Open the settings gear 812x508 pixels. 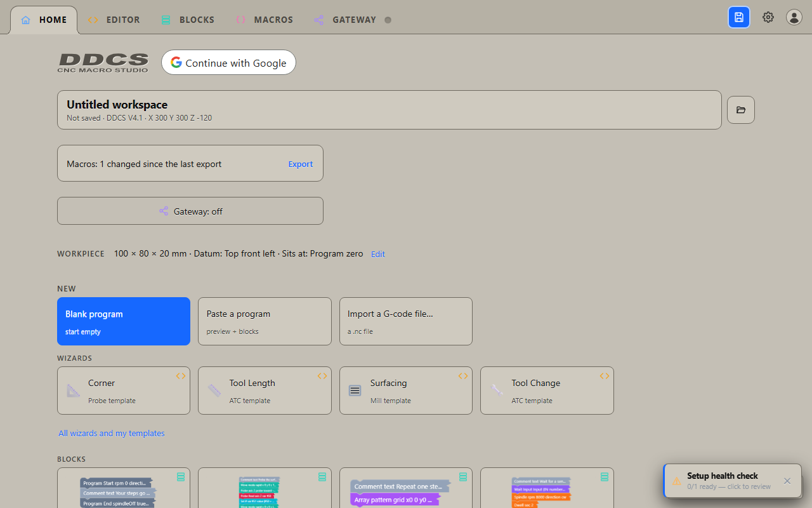click(768, 17)
